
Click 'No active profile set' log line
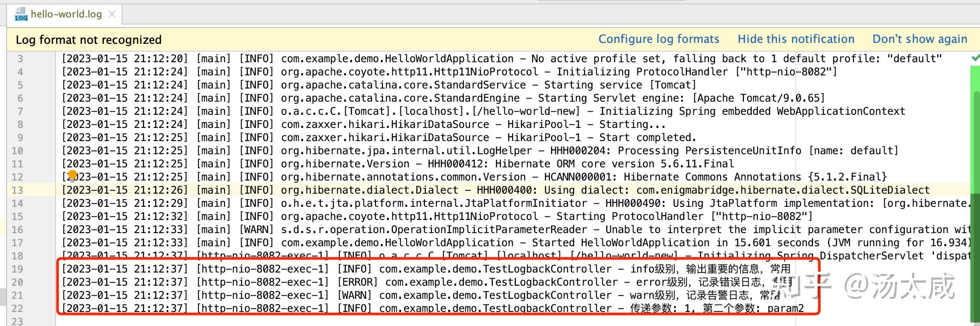(x=501, y=59)
